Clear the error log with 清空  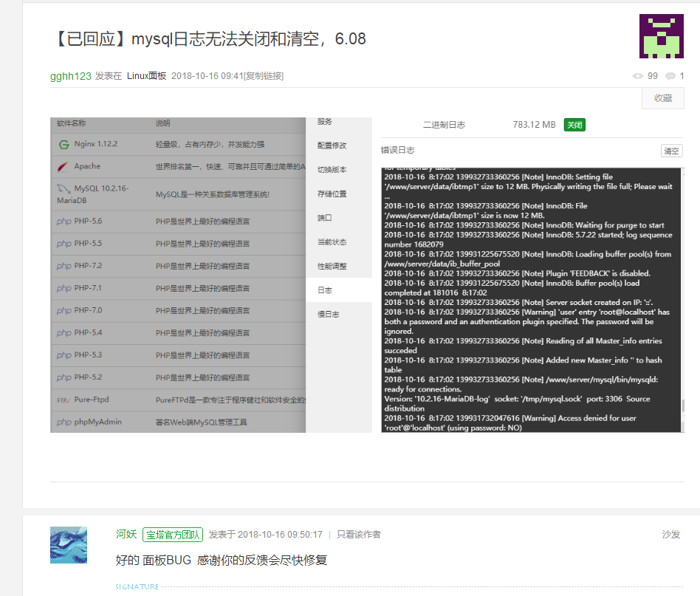[x=671, y=151]
